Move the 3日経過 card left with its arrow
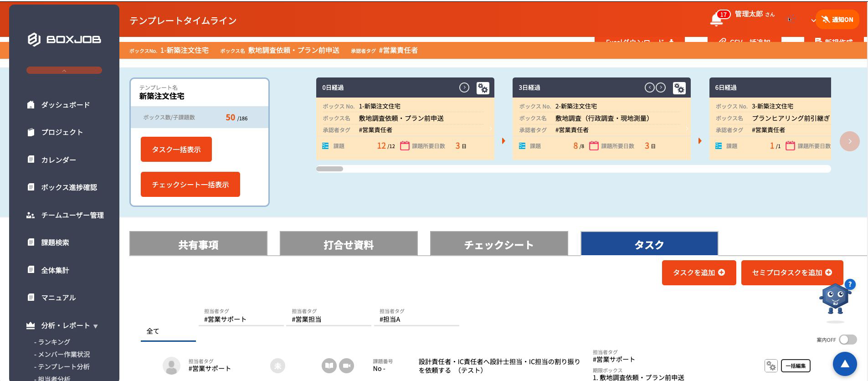Viewport: 868px width, 381px height. (649, 88)
